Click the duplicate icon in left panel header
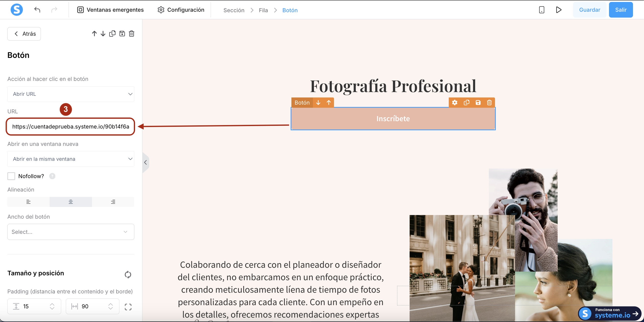 click(112, 33)
